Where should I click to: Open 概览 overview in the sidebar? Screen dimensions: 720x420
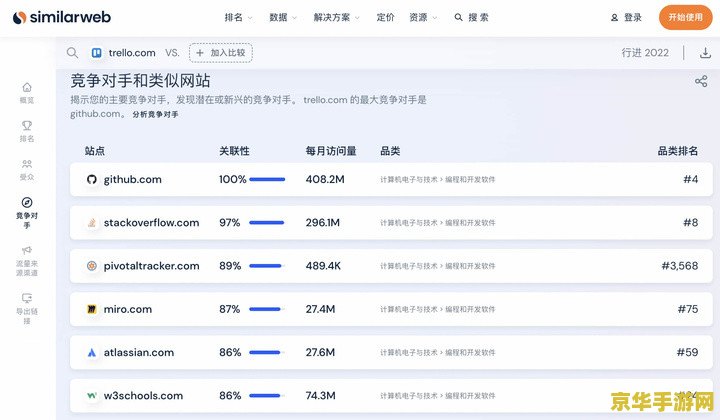tap(27, 93)
